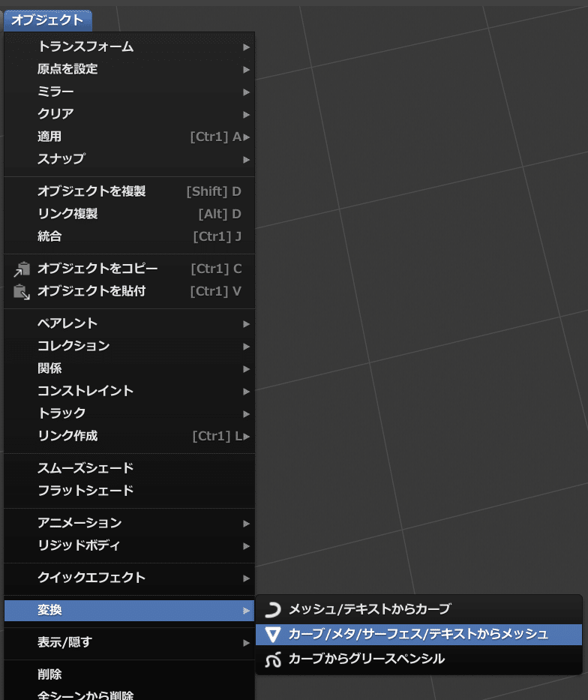Click the arrow beside ミラー
The width and height of the screenshot is (588, 700).
pos(246,92)
